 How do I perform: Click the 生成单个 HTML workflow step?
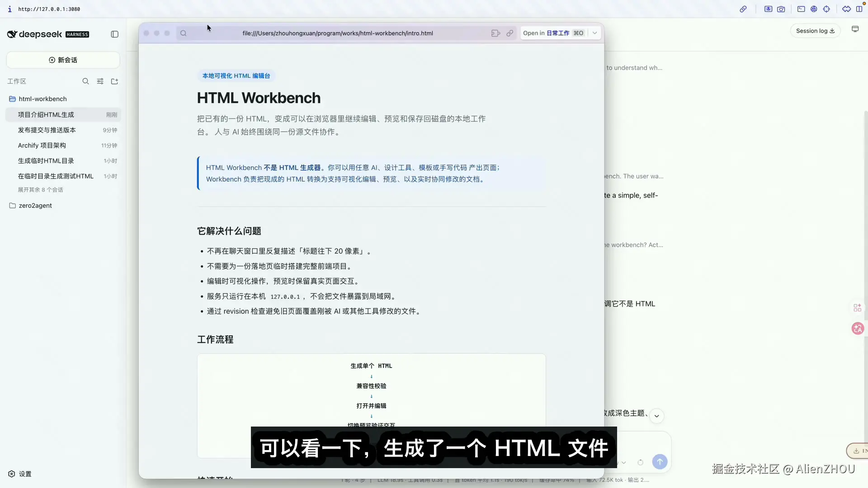(x=372, y=366)
